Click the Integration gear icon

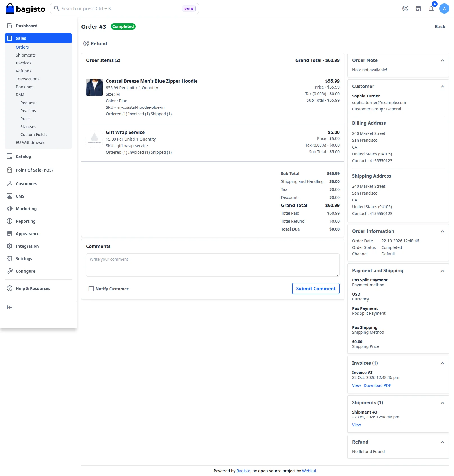(x=10, y=246)
